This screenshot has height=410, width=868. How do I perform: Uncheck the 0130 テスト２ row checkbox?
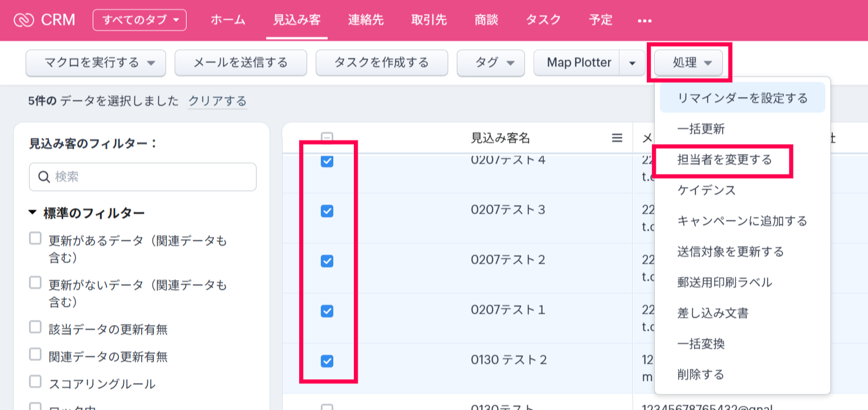coord(327,361)
